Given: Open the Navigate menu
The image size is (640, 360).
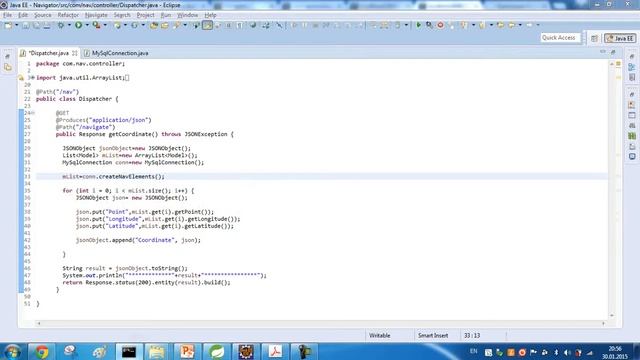Looking at the screenshot, I should [96, 15].
